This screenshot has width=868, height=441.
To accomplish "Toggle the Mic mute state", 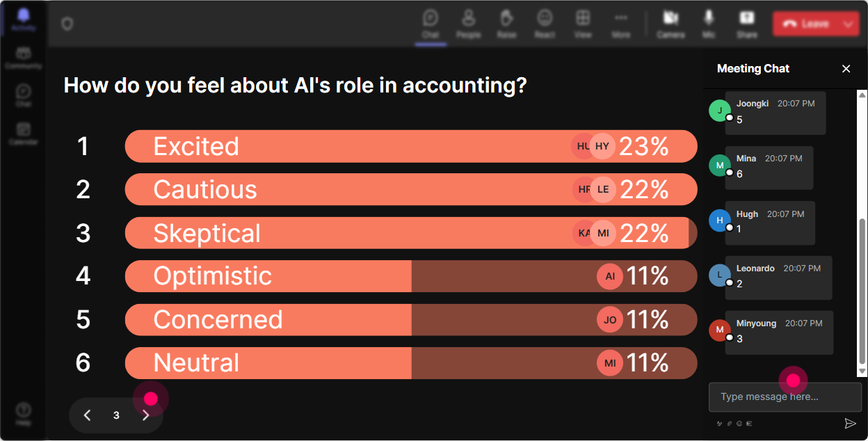I will pos(709,24).
